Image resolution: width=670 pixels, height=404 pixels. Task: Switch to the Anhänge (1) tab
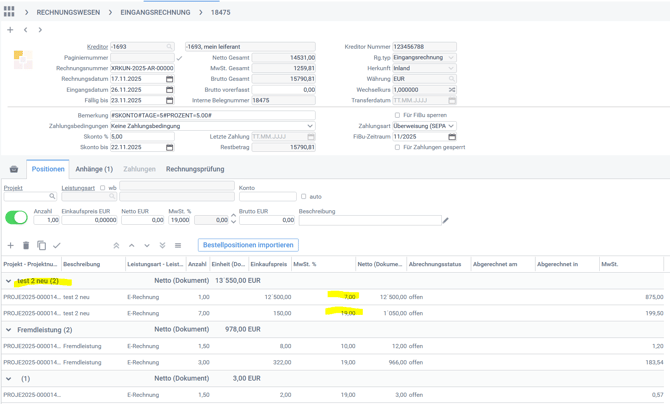pos(94,169)
